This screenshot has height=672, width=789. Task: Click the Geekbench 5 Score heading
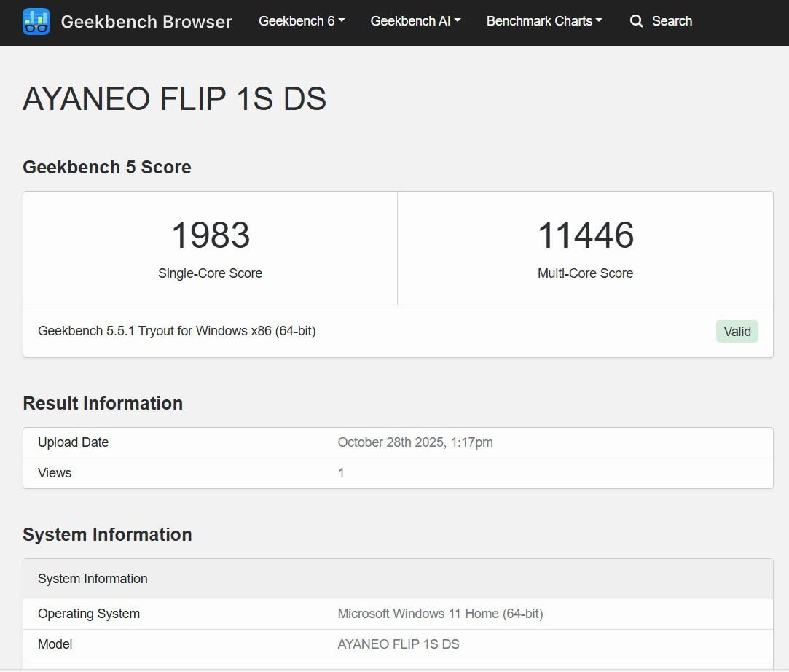click(107, 167)
